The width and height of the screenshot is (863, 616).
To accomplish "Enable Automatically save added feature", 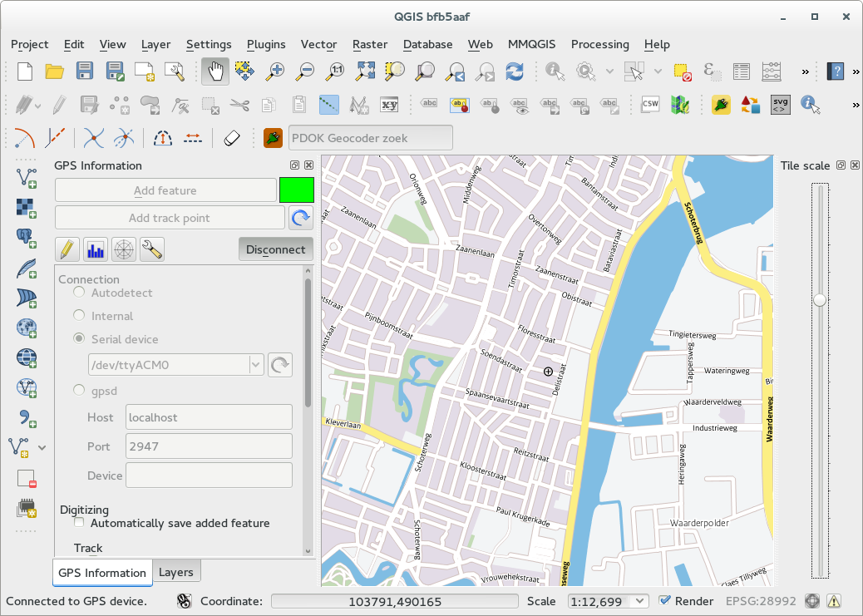I will 79,522.
